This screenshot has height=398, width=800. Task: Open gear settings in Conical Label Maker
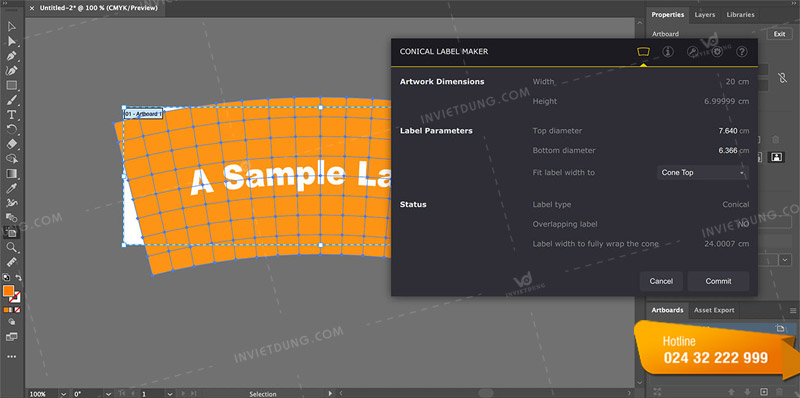click(717, 52)
